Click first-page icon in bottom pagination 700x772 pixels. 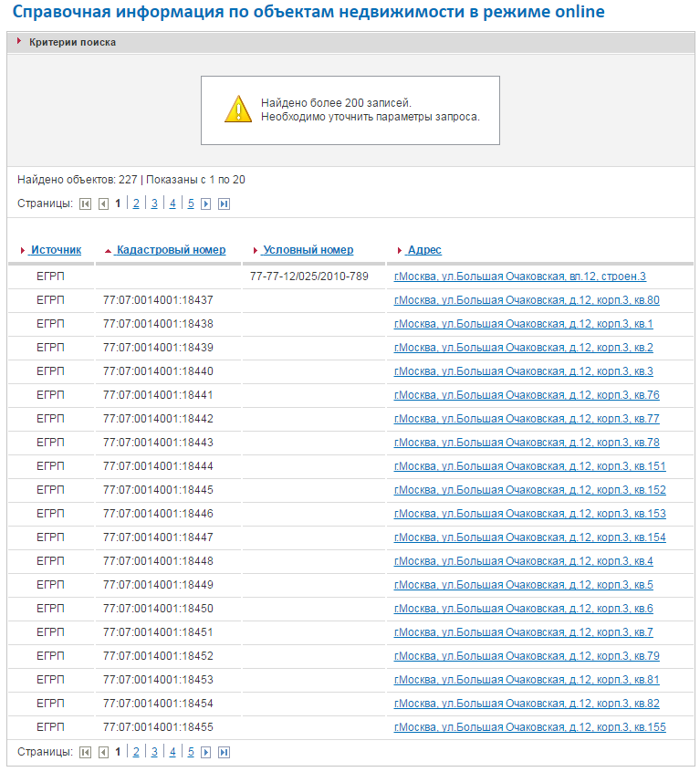click(x=86, y=753)
